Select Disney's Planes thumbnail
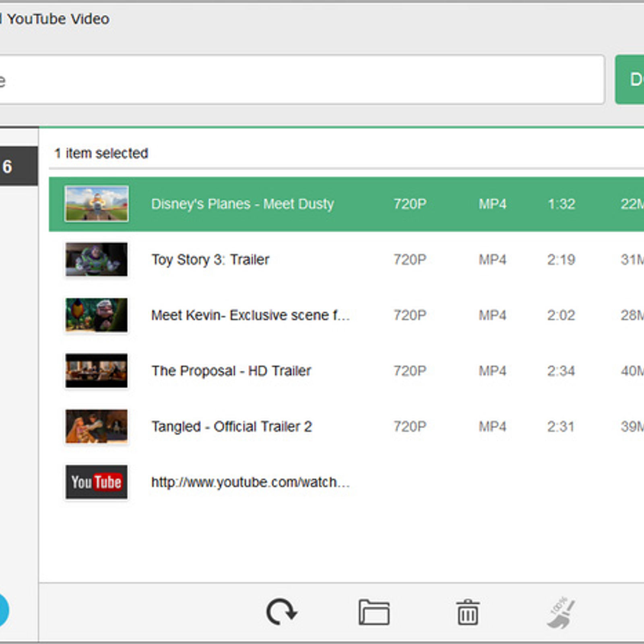The image size is (644, 644). (x=97, y=204)
